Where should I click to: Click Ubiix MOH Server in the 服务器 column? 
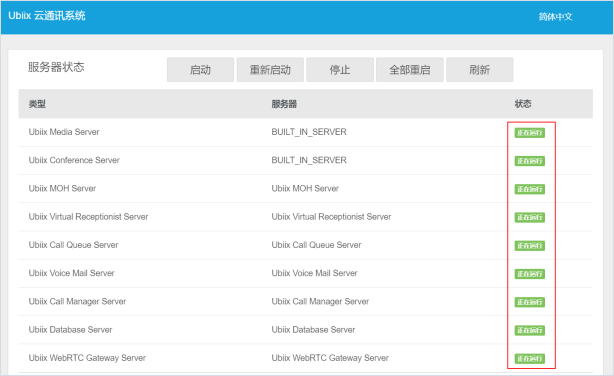[305, 188]
